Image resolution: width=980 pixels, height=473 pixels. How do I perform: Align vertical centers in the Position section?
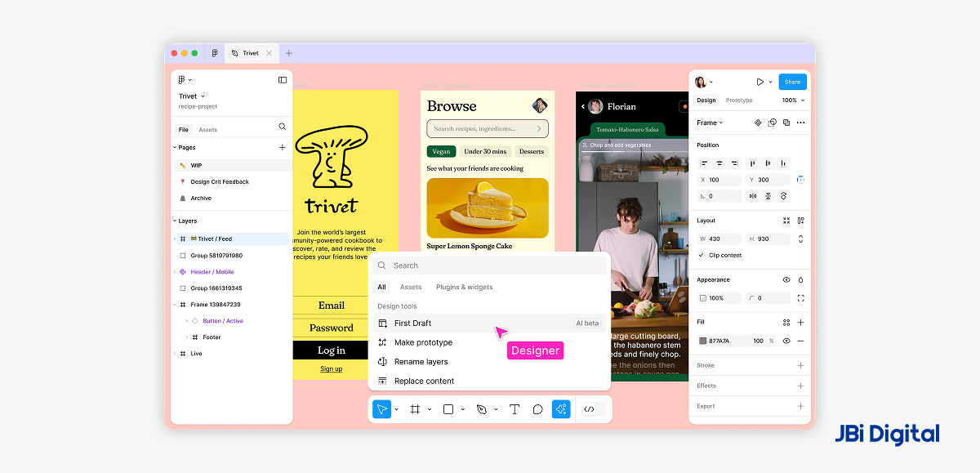point(768,163)
